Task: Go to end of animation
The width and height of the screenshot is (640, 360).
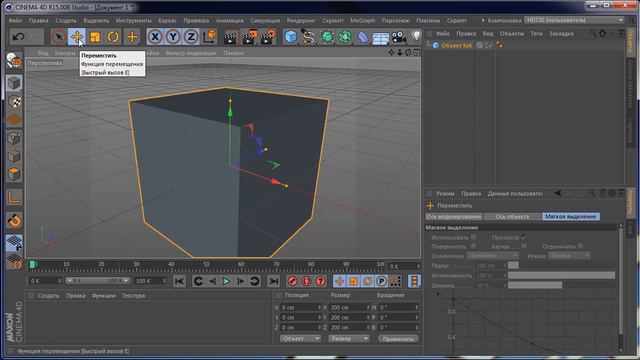Action: pyautogui.click(x=273, y=281)
